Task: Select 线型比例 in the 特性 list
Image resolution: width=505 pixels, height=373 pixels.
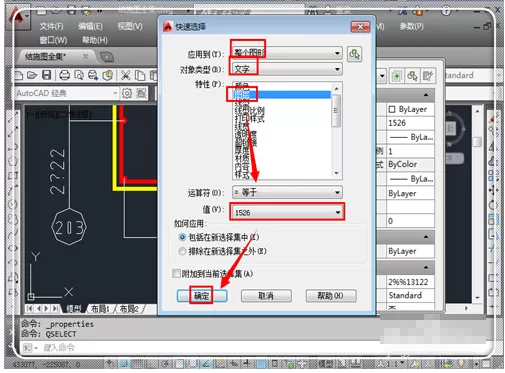Action: [x=249, y=110]
